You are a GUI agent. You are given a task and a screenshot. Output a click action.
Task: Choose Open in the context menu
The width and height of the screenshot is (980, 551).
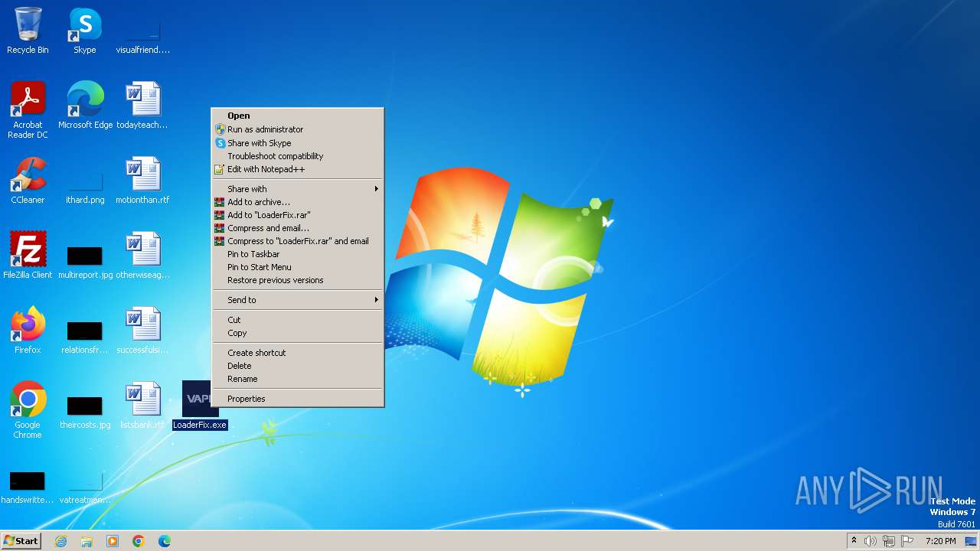click(x=298, y=116)
